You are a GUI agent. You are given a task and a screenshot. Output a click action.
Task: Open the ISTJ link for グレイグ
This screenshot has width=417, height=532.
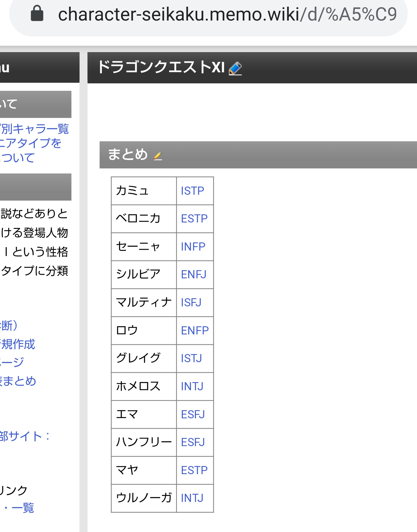[x=191, y=358]
